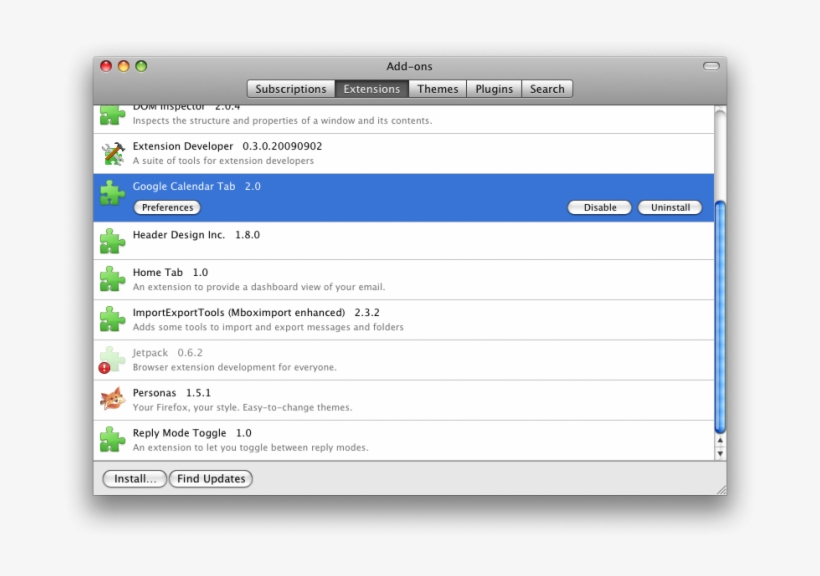The image size is (820, 576).
Task: Click the Extension Developer hammer icon
Action: tap(112, 153)
